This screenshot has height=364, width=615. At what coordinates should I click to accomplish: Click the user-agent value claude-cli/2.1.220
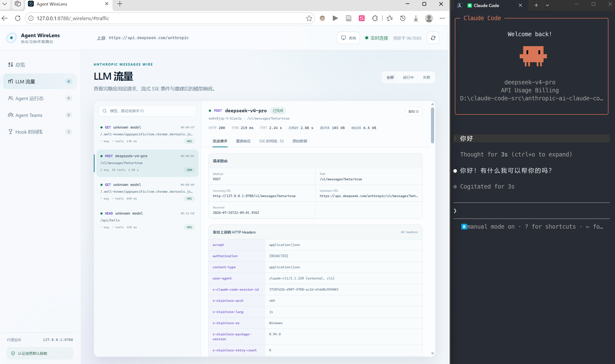click(x=302, y=278)
